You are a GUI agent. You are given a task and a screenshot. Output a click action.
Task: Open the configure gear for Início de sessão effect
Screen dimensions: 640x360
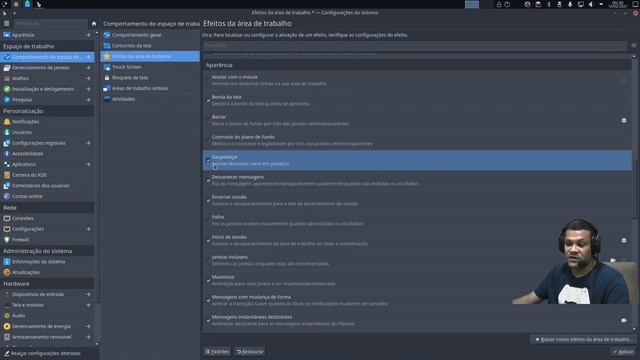click(x=624, y=240)
